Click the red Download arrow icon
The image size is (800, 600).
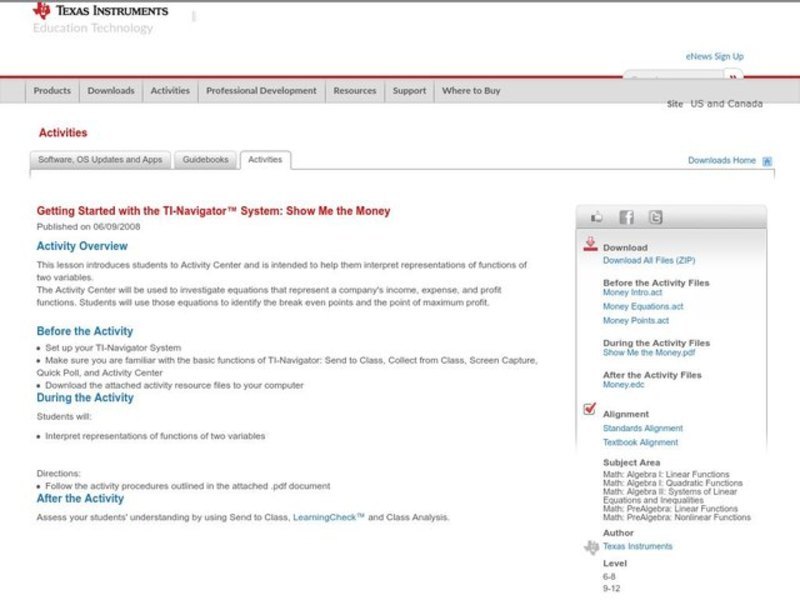point(590,245)
